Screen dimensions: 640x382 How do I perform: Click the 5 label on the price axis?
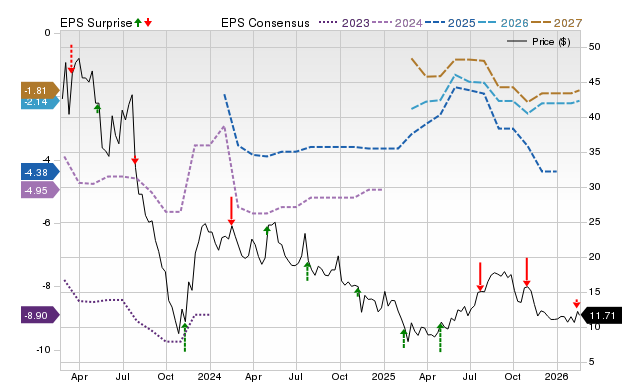pos(592,362)
